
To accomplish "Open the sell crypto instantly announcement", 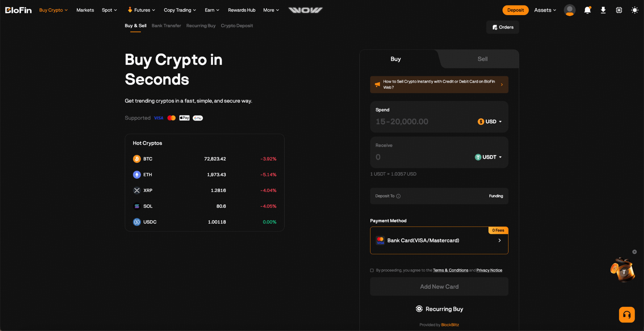I will click(439, 85).
